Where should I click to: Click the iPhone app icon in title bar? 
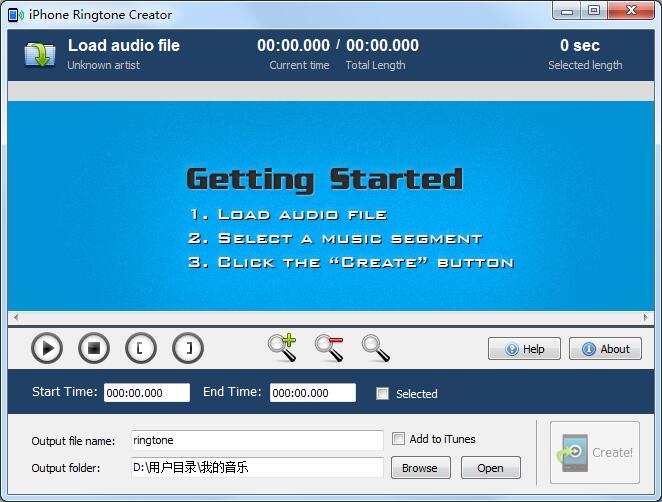[14, 14]
